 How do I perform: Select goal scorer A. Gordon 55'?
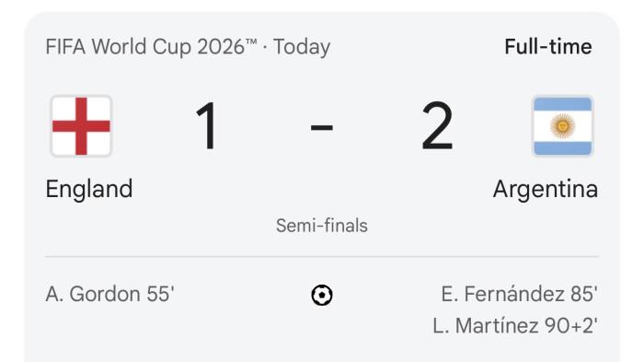pos(110,294)
